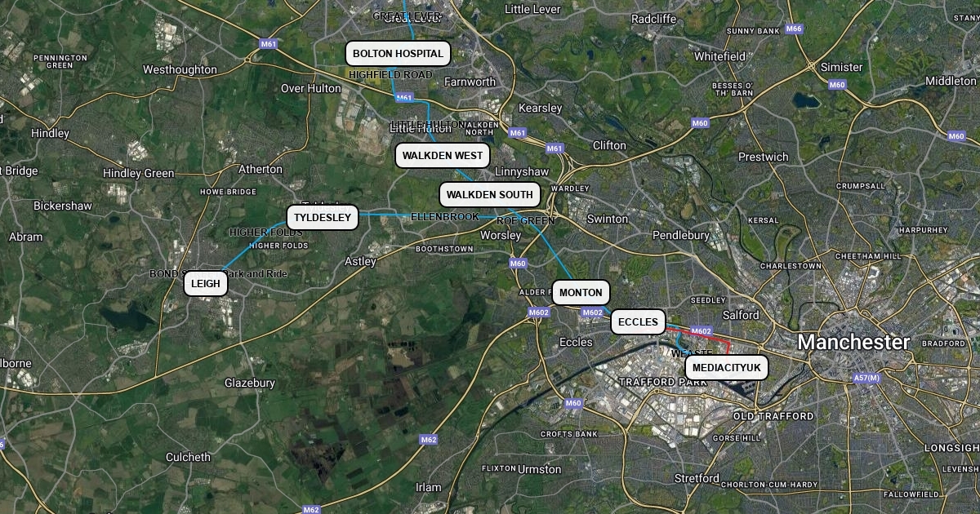Viewport: 980px width, 514px height.
Task: Open the ECCLES station label
Action: (x=638, y=322)
